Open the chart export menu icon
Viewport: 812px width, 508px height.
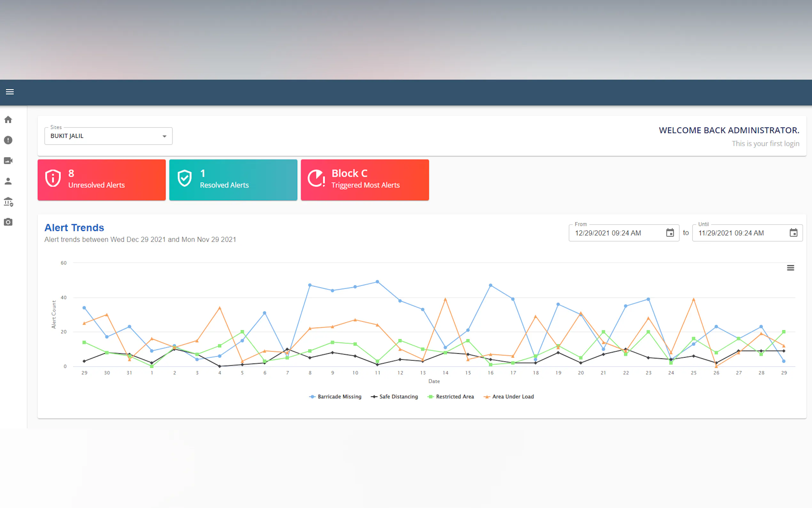(x=790, y=268)
